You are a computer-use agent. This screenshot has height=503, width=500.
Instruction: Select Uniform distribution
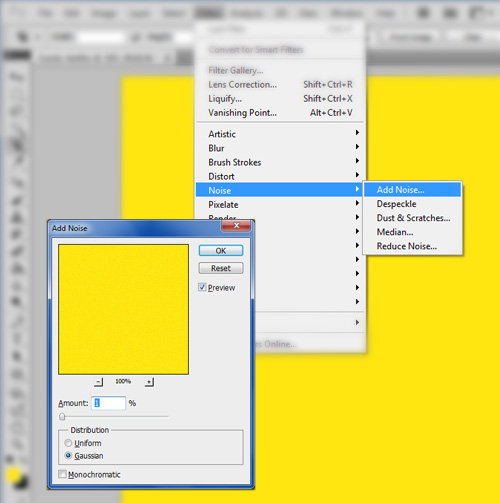(68, 443)
